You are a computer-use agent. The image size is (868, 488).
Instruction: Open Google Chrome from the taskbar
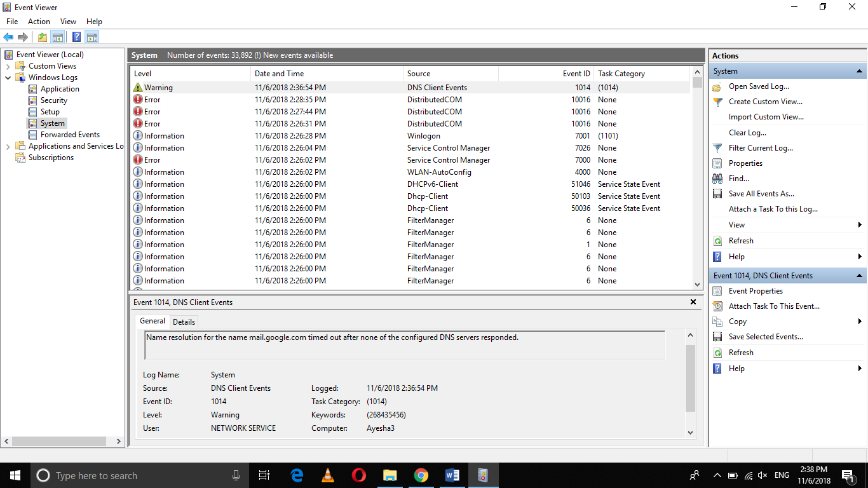click(421, 475)
